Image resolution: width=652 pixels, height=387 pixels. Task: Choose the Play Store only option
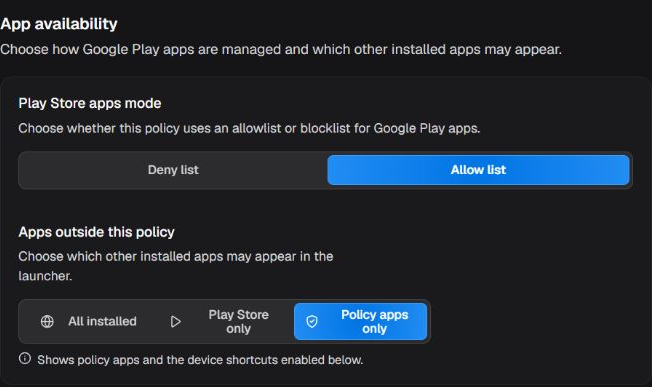(x=225, y=321)
